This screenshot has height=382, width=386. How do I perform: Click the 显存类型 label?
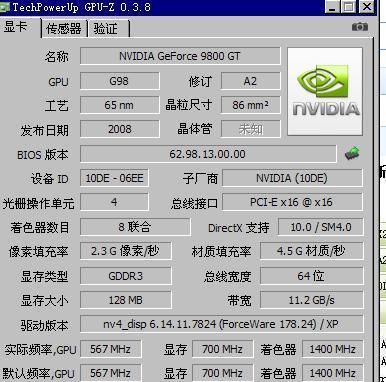(44, 276)
